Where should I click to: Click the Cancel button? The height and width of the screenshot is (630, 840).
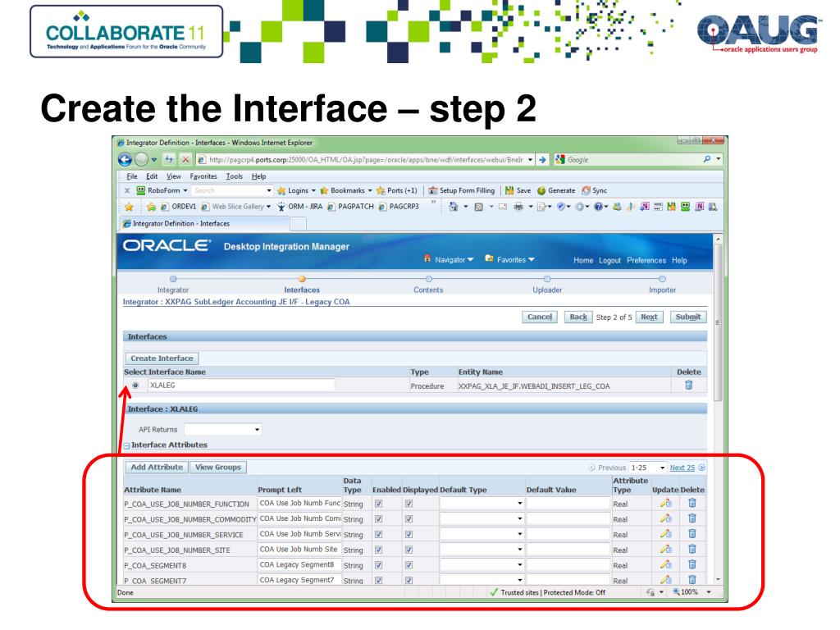click(x=540, y=317)
